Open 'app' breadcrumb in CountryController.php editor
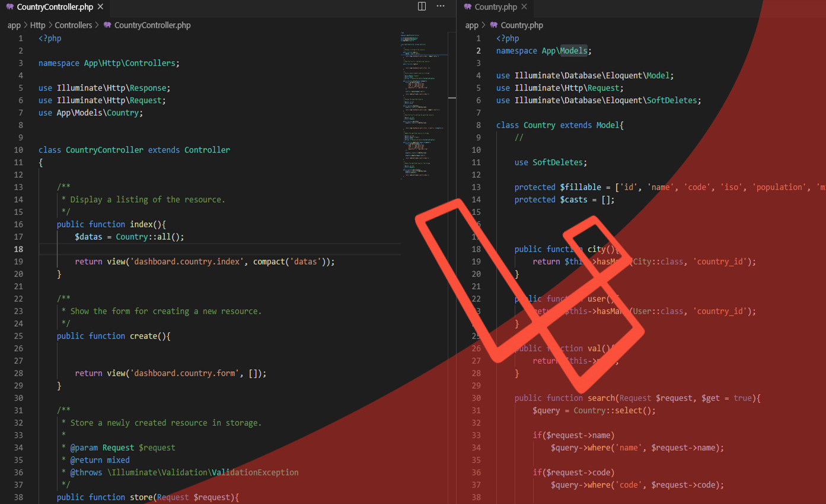This screenshot has width=826, height=504. [x=14, y=25]
